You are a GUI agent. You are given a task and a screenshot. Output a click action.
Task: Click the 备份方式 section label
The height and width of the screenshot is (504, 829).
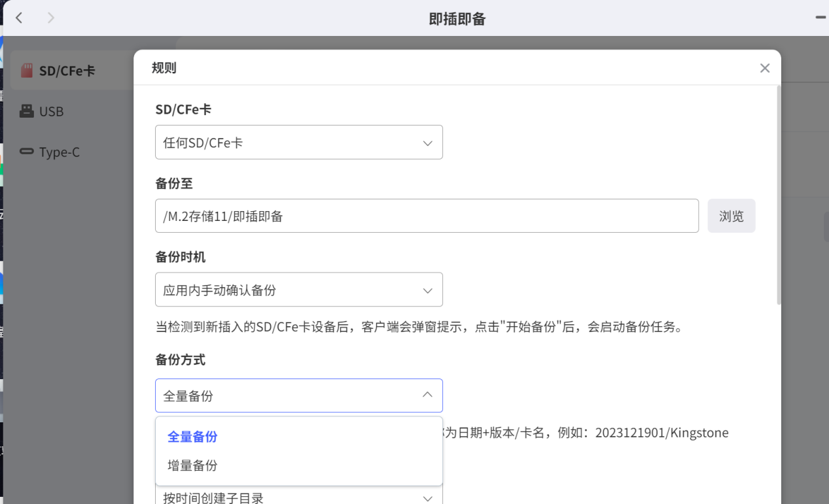click(181, 360)
